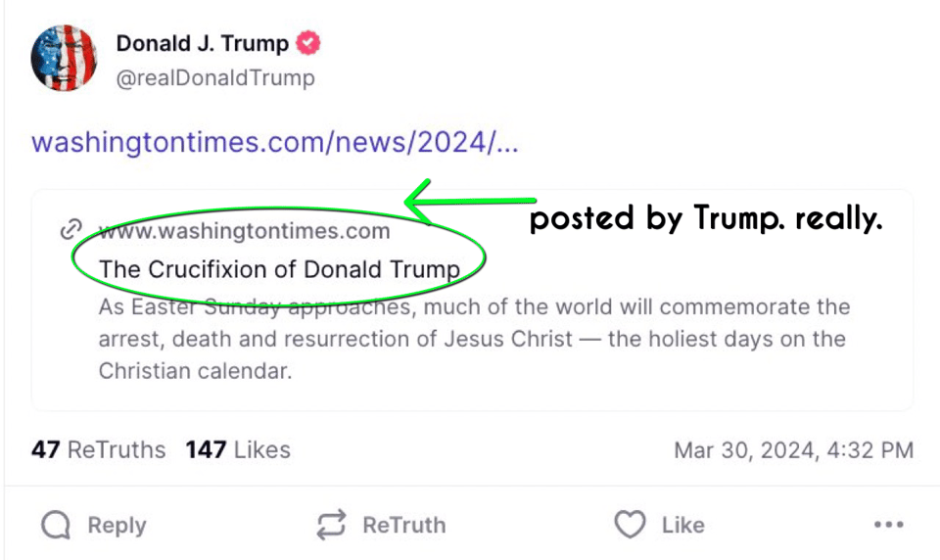Click www.washingtontimes.com domain in preview card

tap(245, 231)
